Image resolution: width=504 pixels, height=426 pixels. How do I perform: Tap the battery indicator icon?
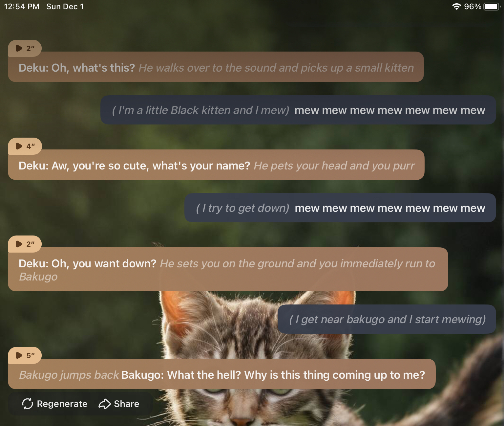click(492, 7)
